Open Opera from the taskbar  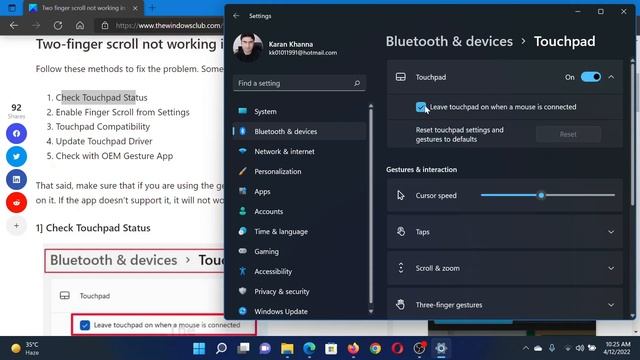pos(398,348)
